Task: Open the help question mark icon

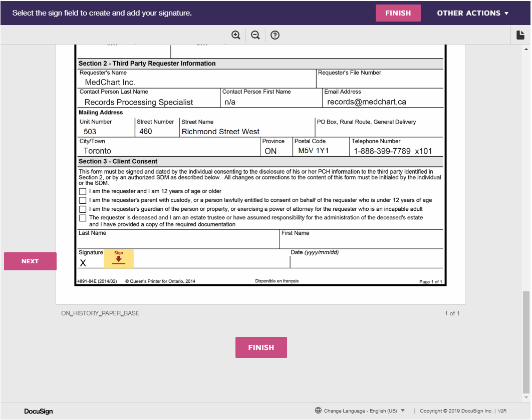Action: tap(275, 35)
